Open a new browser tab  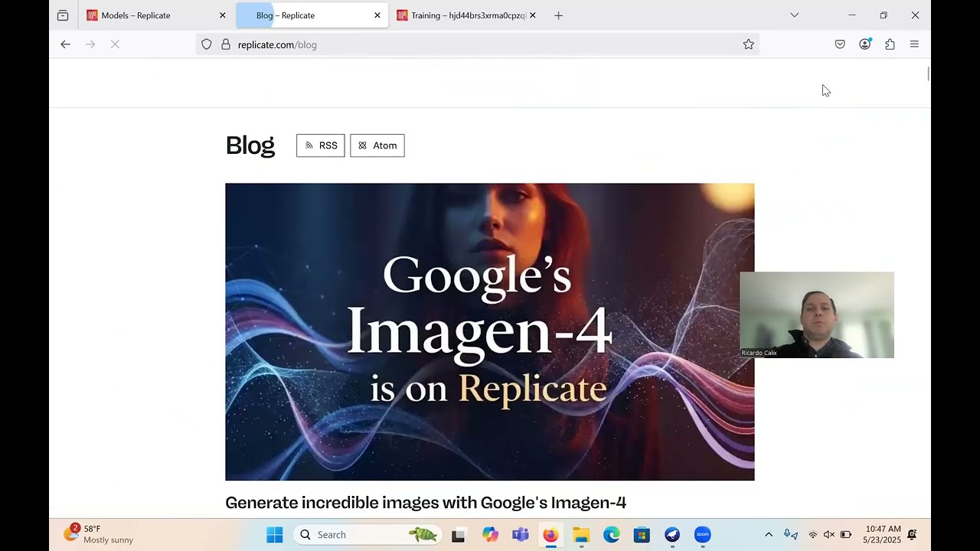coord(558,15)
